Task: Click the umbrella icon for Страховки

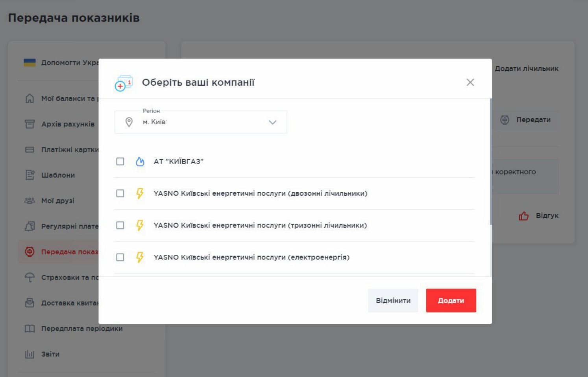Action: [30, 277]
